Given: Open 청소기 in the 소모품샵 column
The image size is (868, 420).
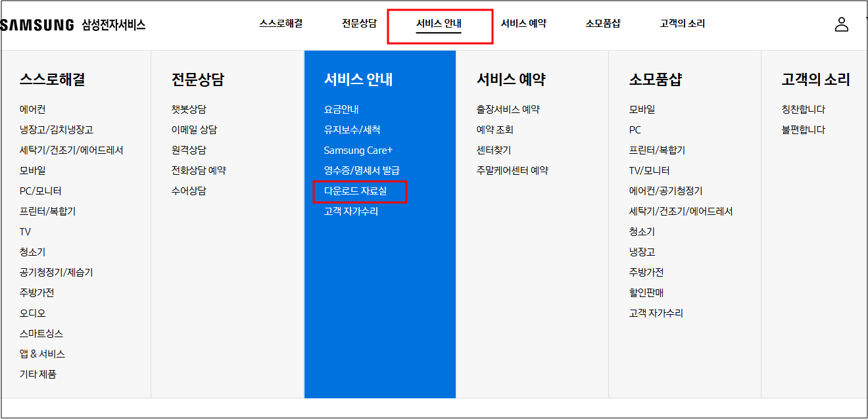Looking at the screenshot, I should coord(642,232).
